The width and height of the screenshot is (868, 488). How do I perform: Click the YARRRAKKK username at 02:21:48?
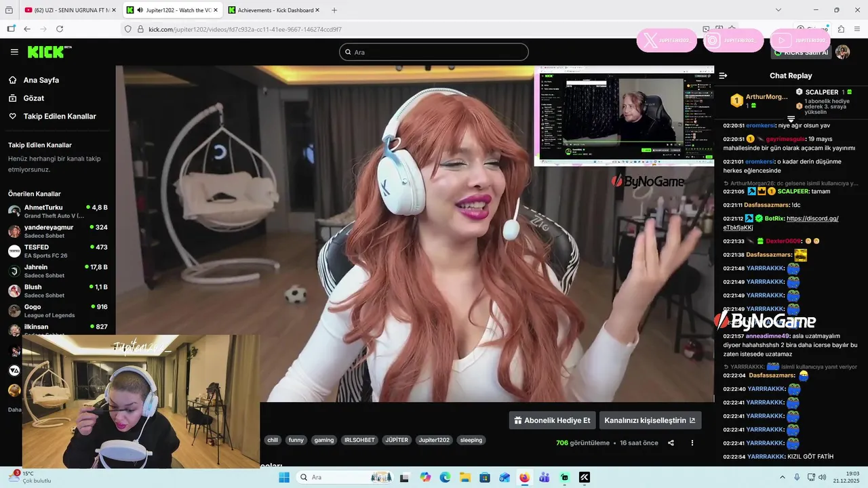[x=765, y=268]
